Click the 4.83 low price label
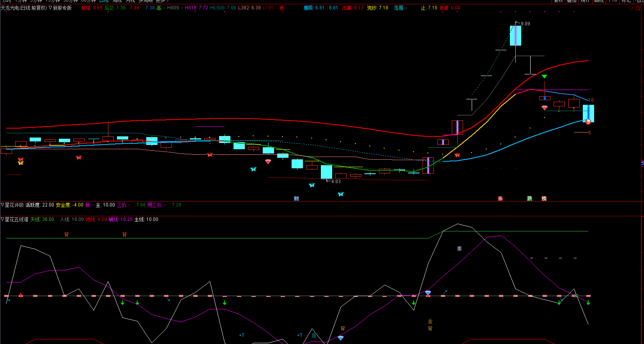Screen dimensions: 644x344 click(336, 182)
